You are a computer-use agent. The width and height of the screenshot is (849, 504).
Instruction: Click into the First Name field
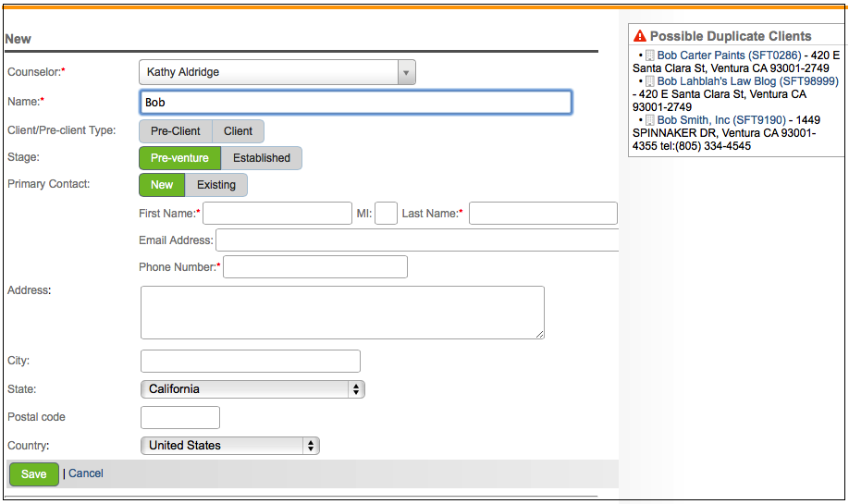(x=277, y=214)
